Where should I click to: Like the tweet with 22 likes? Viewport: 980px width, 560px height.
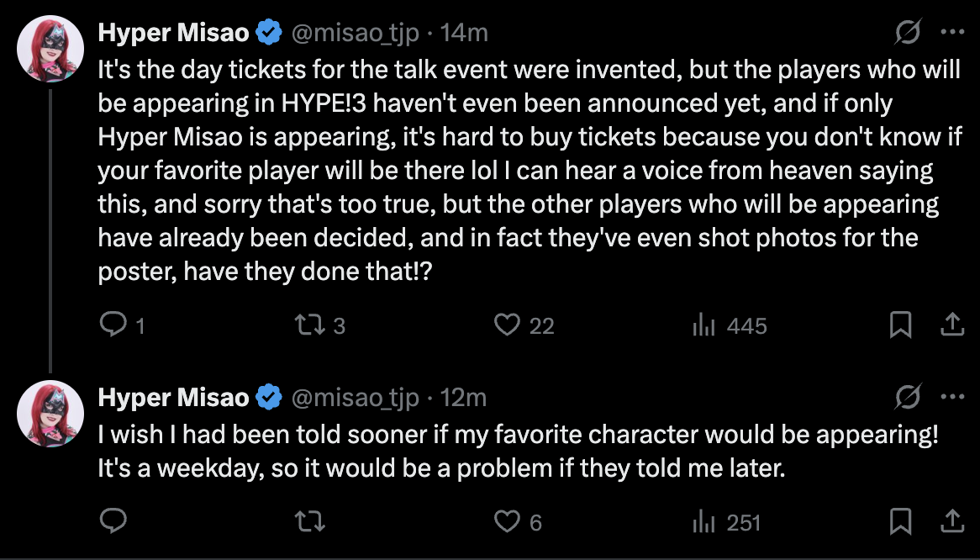pos(507,325)
